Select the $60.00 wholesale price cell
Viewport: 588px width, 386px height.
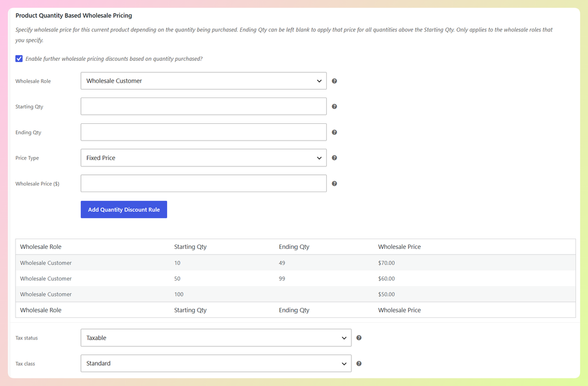[x=386, y=279]
